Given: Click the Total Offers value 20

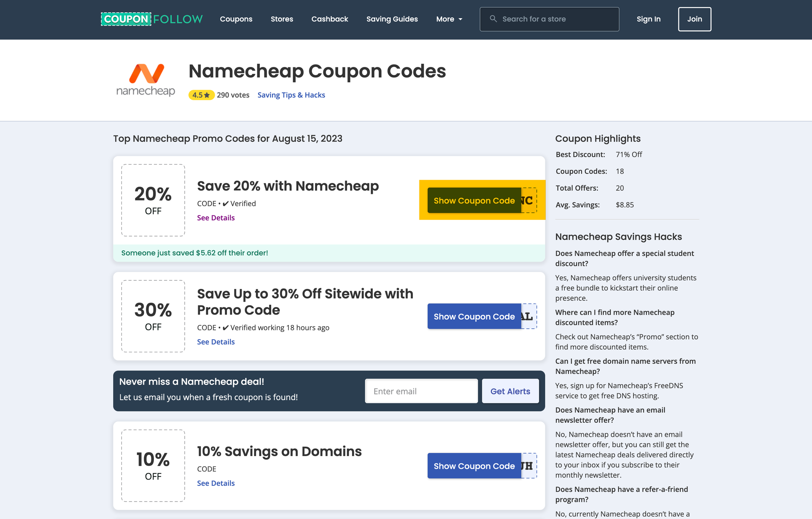Looking at the screenshot, I should [620, 188].
